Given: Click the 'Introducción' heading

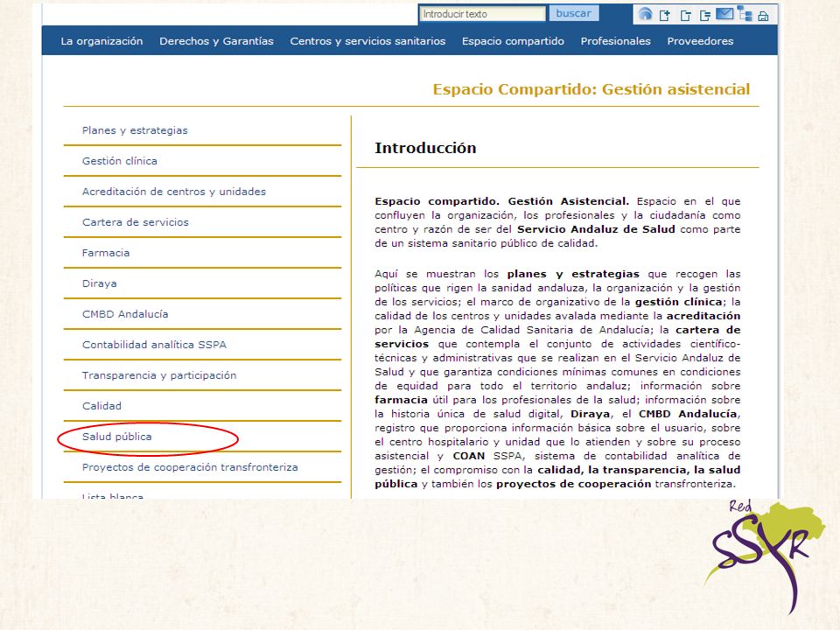Looking at the screenshot, I should pos(425,148).
